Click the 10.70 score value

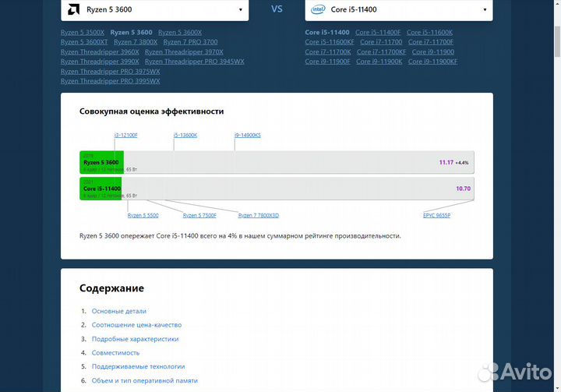(464, 189)
